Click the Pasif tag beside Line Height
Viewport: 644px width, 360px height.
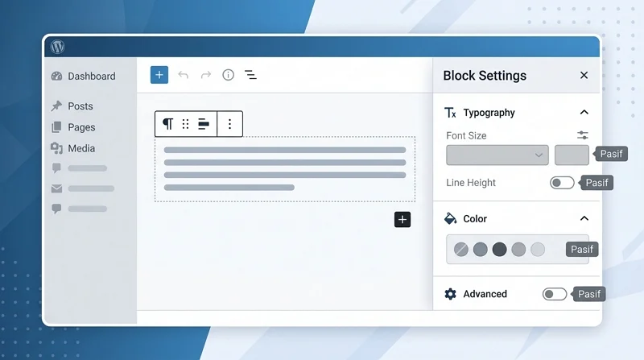pyautogui.click(x=597, y=183)
